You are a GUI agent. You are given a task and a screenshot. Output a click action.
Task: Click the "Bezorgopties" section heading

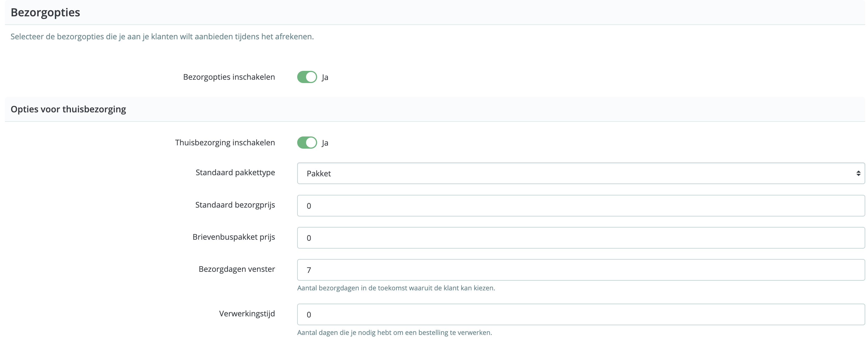45,12
